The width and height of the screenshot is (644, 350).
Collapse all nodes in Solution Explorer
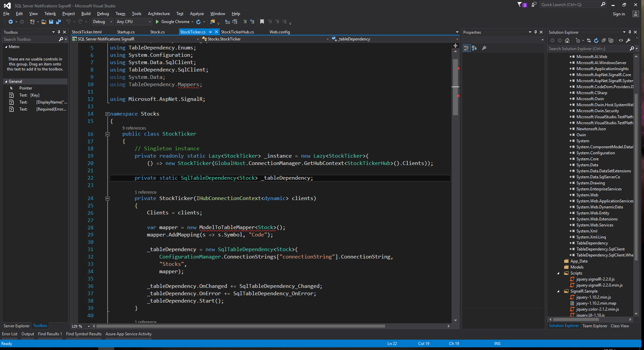pos(604,40)
